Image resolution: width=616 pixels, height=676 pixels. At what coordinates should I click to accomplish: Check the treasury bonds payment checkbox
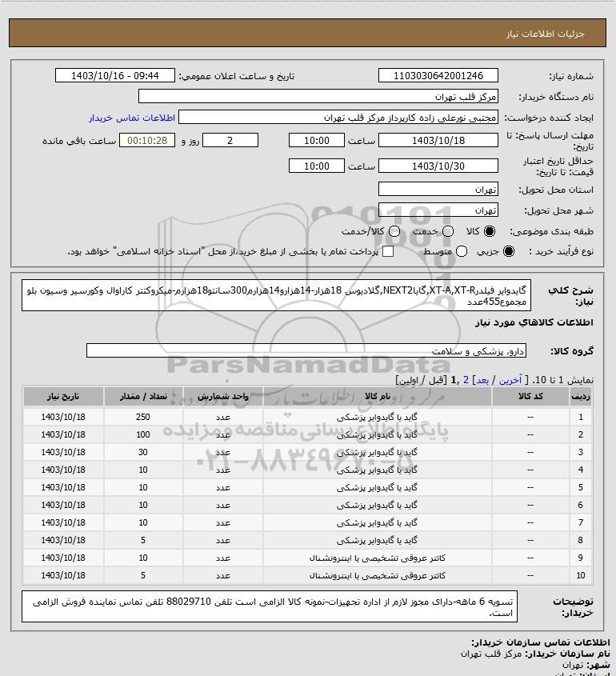point(388,251)
